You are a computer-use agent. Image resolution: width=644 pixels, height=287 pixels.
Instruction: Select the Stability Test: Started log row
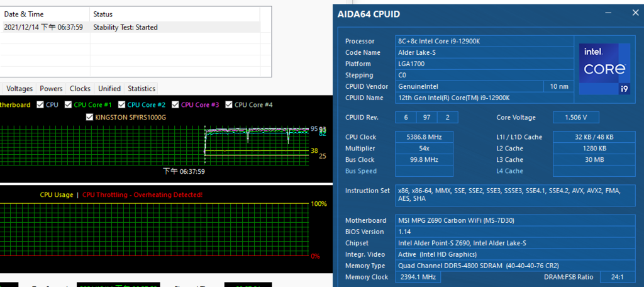click(130, 28)
